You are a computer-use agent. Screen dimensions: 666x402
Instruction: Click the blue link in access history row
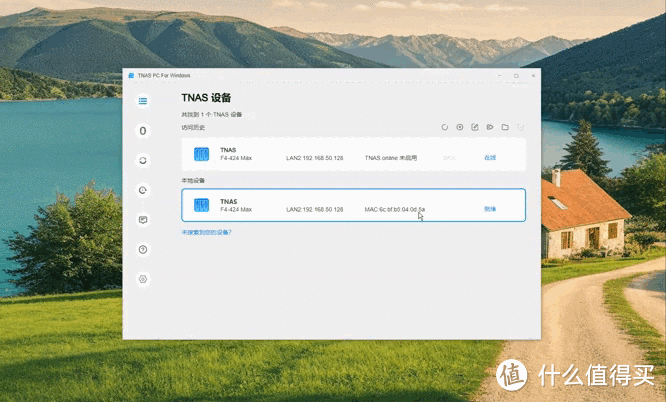point(489,158)
